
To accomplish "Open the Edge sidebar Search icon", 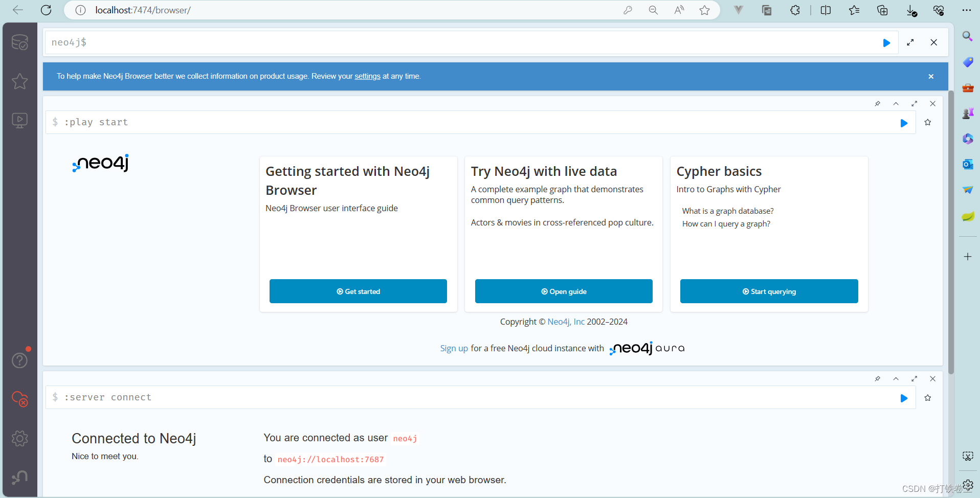I will click(x=967, y=36).
